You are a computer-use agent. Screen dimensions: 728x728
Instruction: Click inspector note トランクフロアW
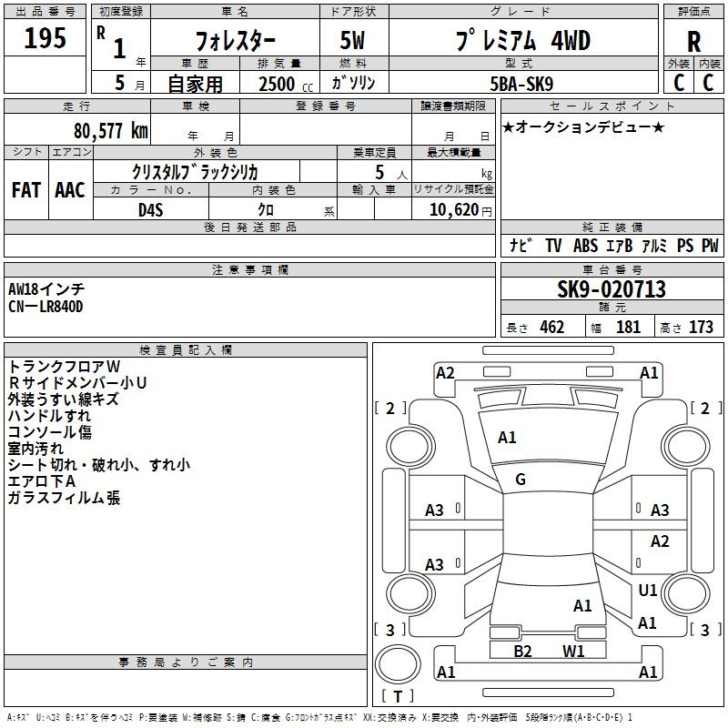tap(64, 367)
